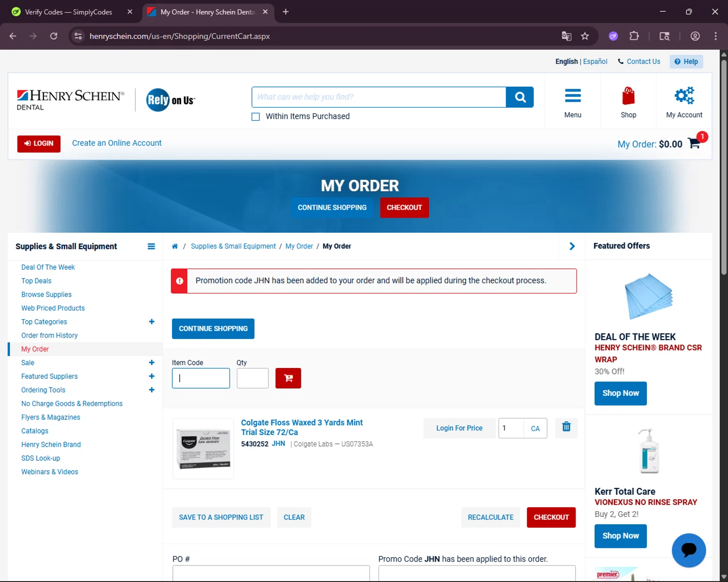Screen dimensions: 728x582
Task: Toggle the sidebar list menu icon
Action: click(151, 246)
